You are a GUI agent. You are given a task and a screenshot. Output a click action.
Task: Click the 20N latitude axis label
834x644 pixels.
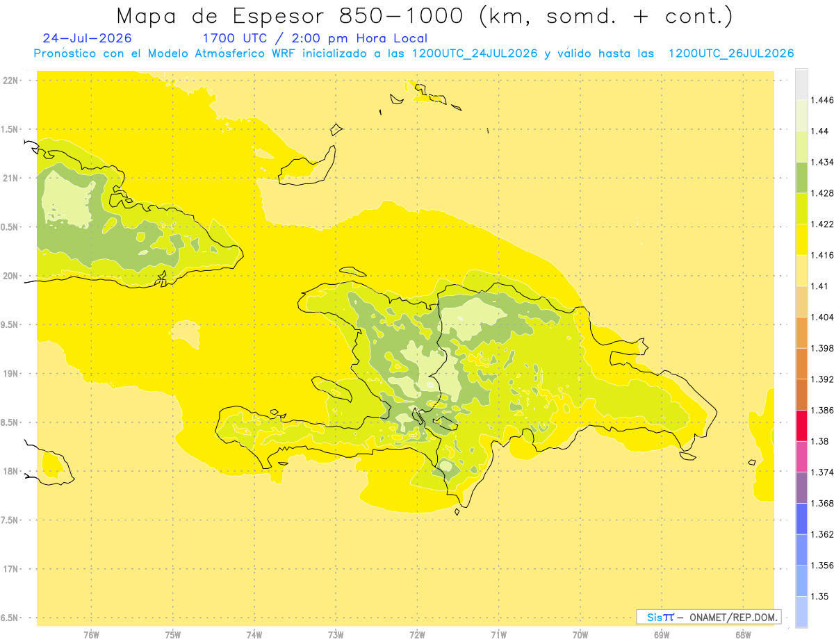(x=12, y=276)
